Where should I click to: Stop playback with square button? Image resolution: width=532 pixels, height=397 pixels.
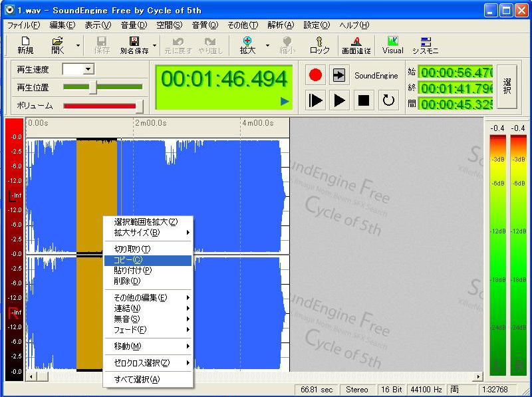pos(363,100)
